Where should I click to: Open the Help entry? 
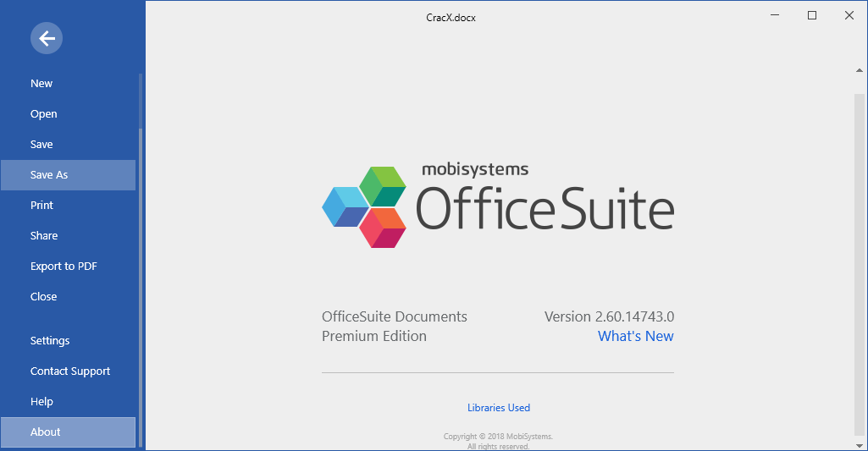[68, 402]
